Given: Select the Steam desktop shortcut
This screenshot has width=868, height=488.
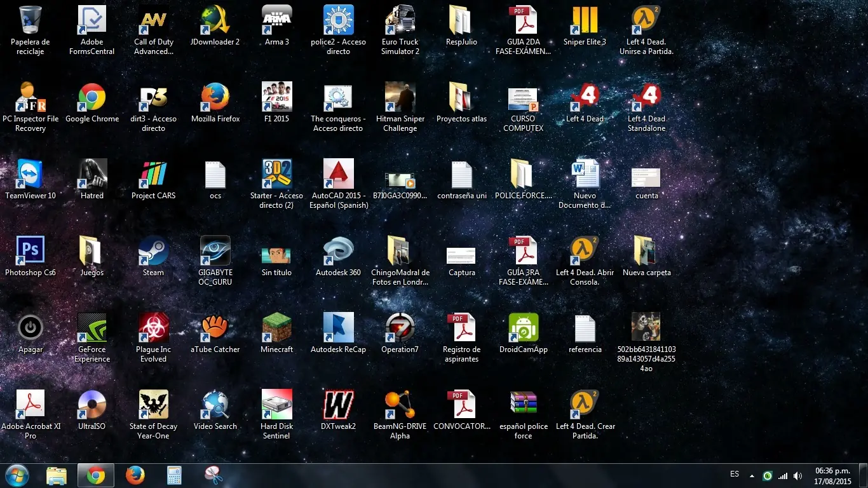Looking at the screenshot, I should [154, 251].
